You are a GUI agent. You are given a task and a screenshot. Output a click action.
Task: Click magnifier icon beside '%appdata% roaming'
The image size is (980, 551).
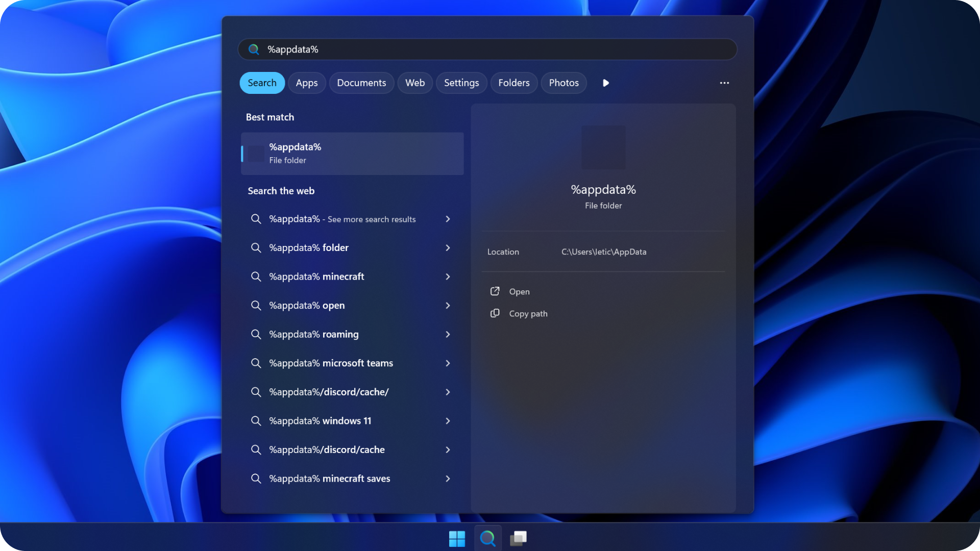click(256, 334)
